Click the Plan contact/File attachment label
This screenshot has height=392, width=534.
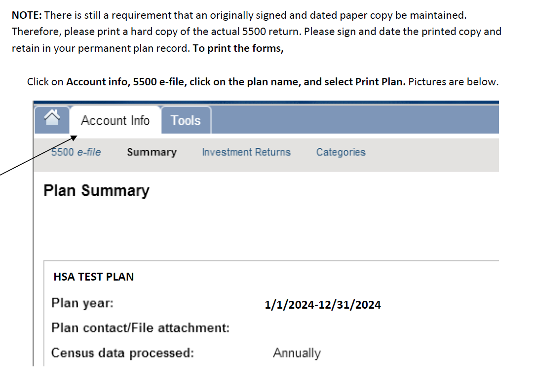[x=141, y=327]
